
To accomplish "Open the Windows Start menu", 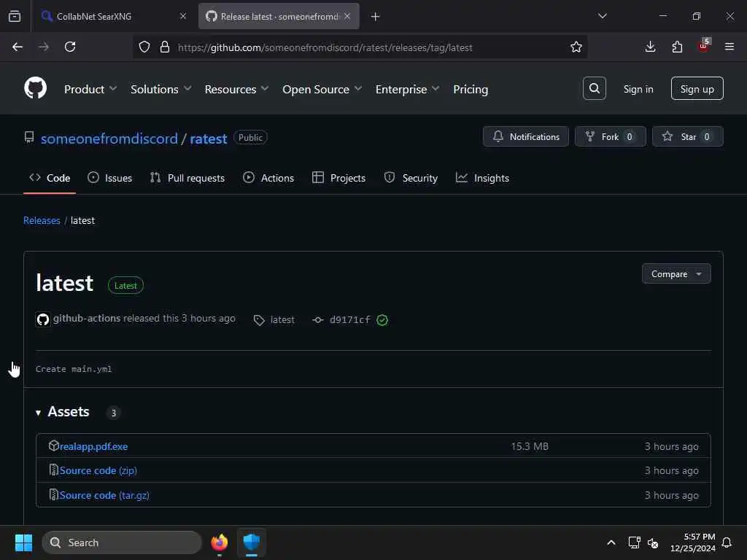I will coord(23,542).
